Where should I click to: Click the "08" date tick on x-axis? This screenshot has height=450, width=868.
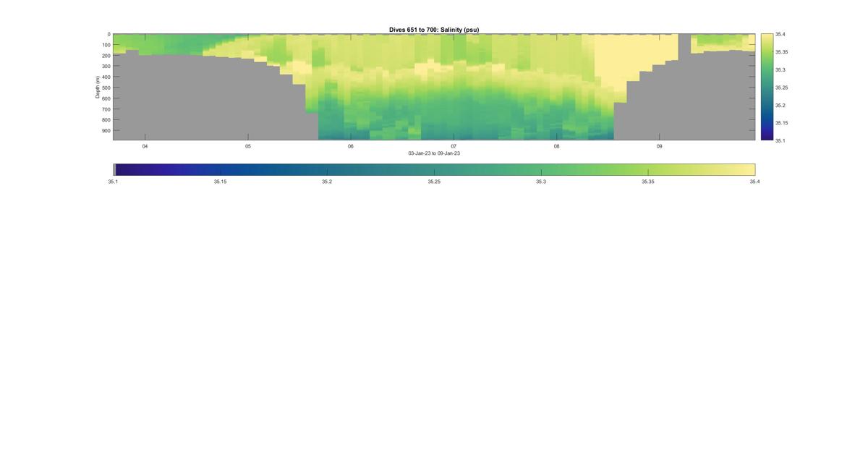pyautogui.click(x=556, y=146)
